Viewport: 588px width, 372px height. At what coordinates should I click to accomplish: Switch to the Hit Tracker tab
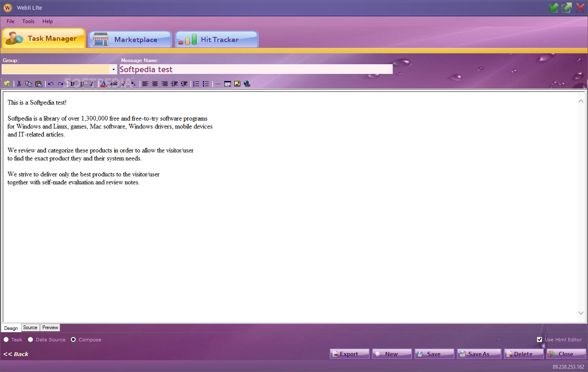tap(217, 39)
